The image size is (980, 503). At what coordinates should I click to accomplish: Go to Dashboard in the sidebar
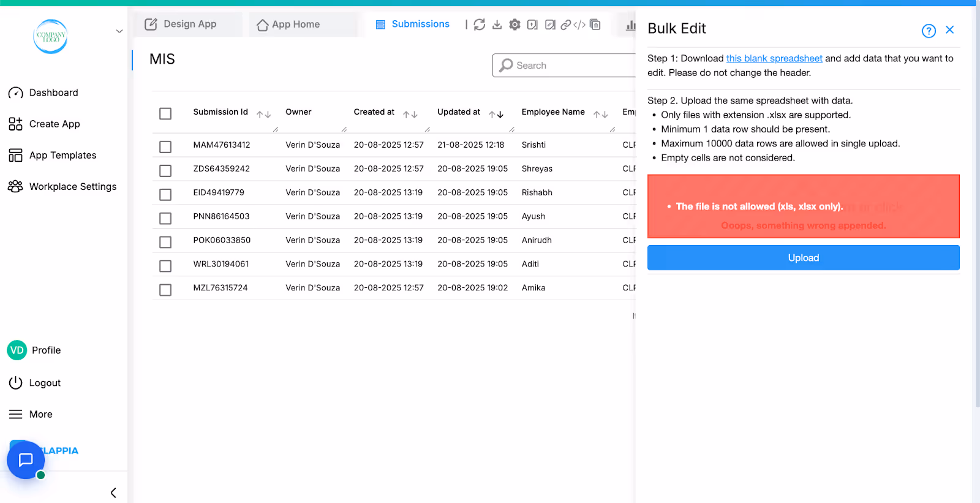coord(43,93)
